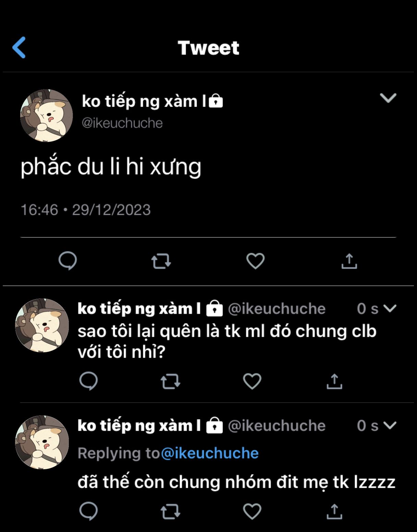Share the main tweet
The width and height of the screenshot is (417, 532).
coord(349,261)
